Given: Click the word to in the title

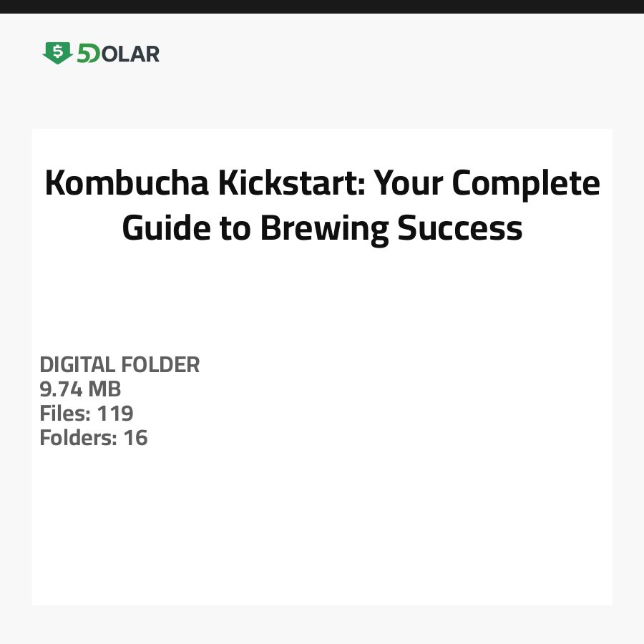Looking at the screenshot, I should coord(235,228).
